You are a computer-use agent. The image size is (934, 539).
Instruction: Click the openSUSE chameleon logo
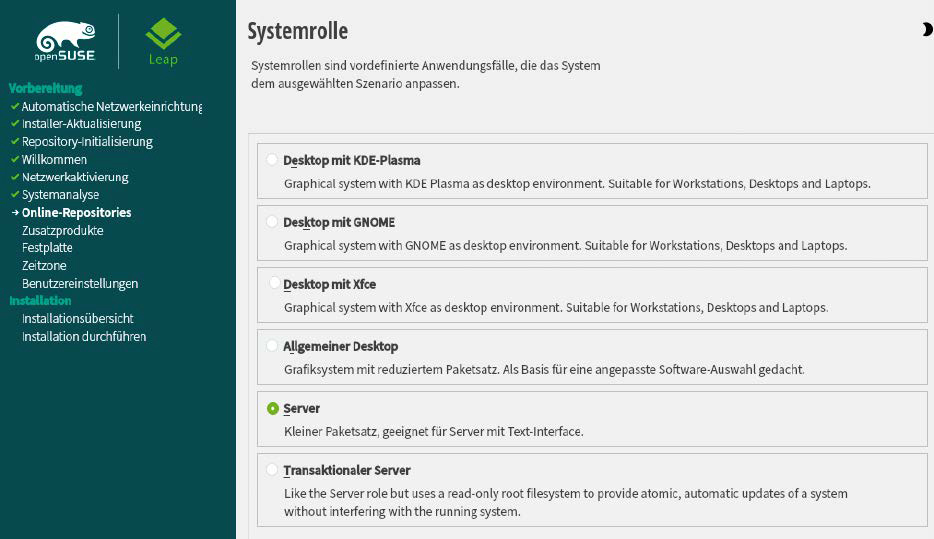click(x=65, y=41)
